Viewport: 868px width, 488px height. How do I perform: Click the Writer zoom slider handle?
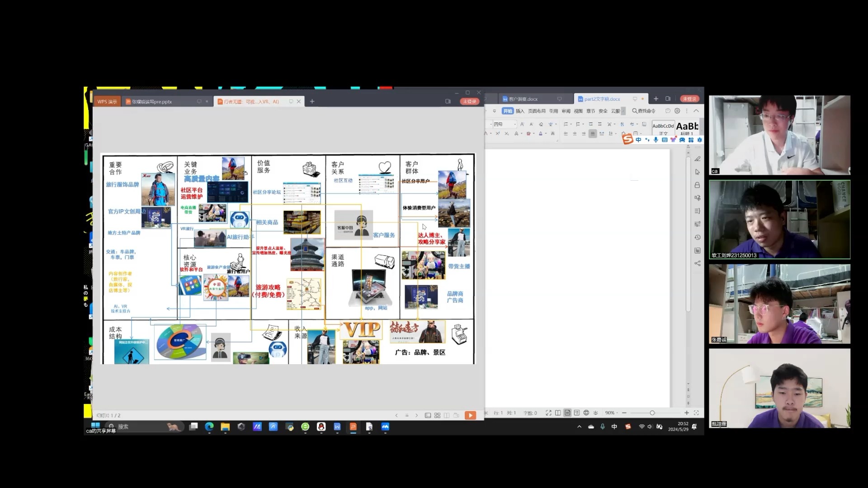coord(652,413)
